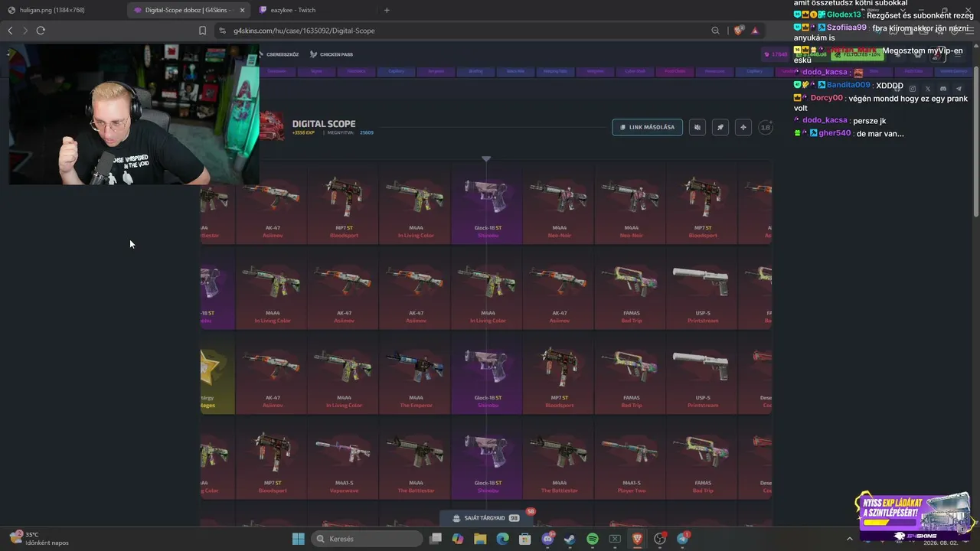Open Telegram from the taskbar
This screenshot has height=551, width=980.
coord(682,539)
